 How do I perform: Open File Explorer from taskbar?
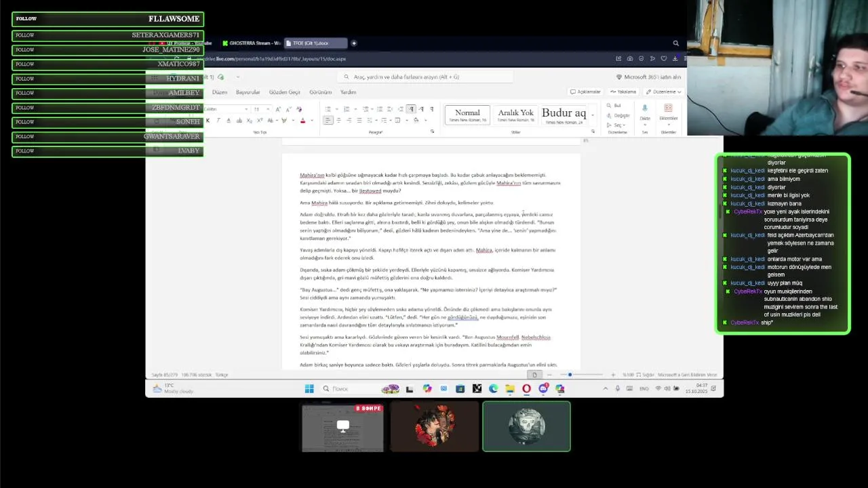(x=509, y=388)
